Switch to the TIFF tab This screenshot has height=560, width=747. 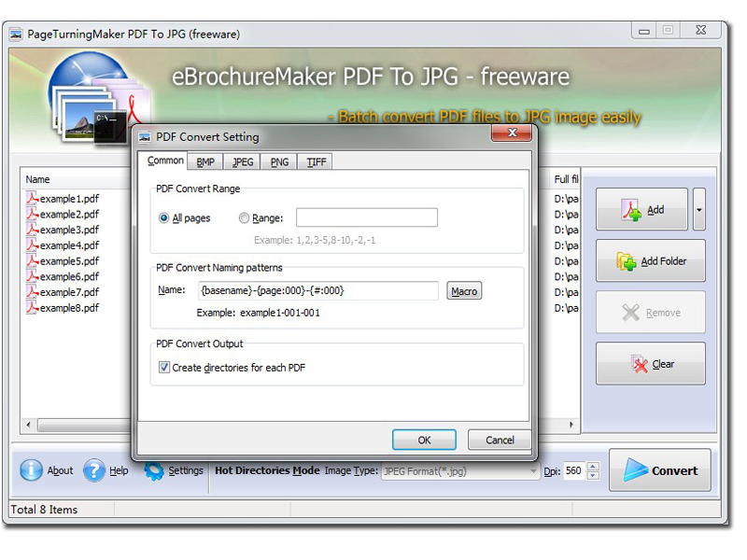316,161
